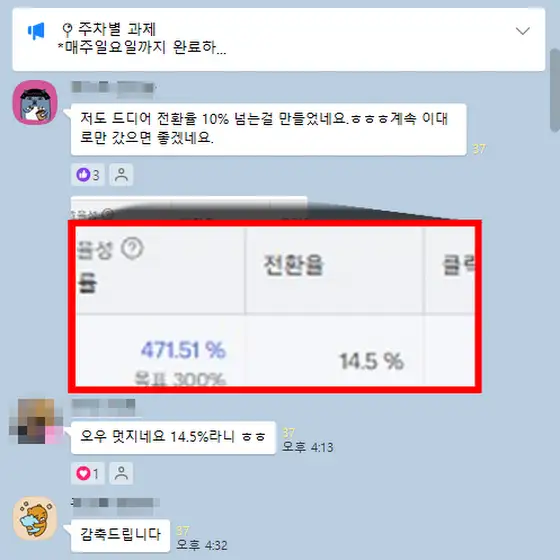Expand the 주차별 과제 notice banner chevron
560x560 pixels.
[522, 31]
